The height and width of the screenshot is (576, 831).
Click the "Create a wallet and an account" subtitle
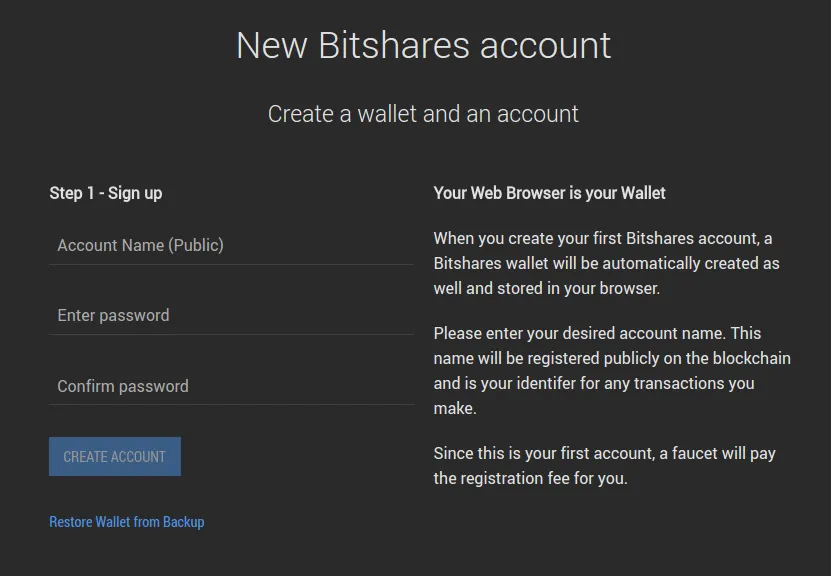coord(423,114)
